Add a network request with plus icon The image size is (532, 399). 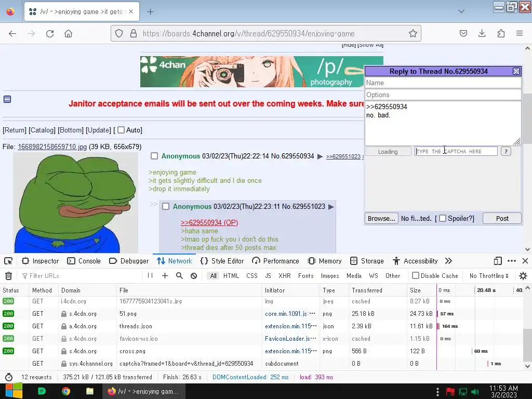(x=165, y=275)
